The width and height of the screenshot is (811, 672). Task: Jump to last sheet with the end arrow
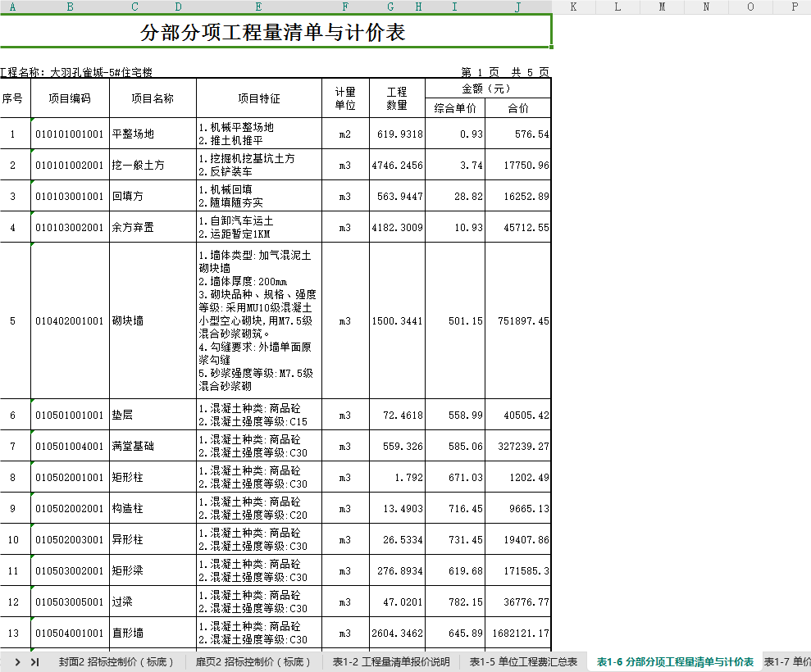(x=35, y=661)
